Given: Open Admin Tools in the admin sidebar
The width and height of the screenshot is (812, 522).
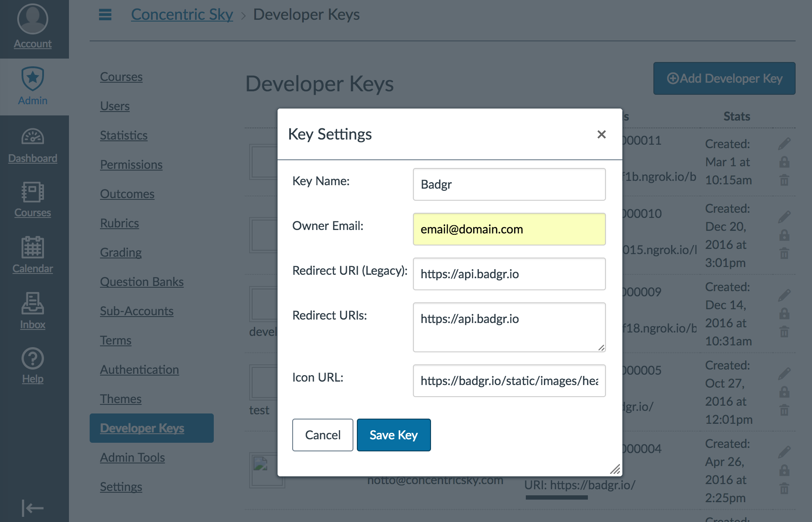Looking at the screenshot, I should pyautogui.click(x=132, y=457).
